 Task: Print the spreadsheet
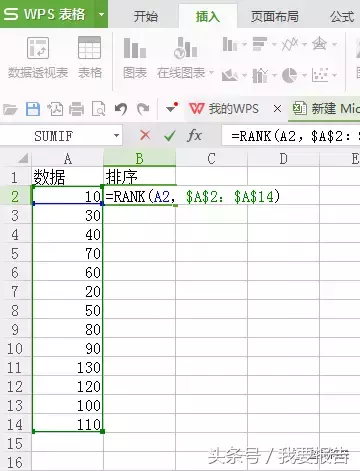pyautogui.click(x=76, y=109)
